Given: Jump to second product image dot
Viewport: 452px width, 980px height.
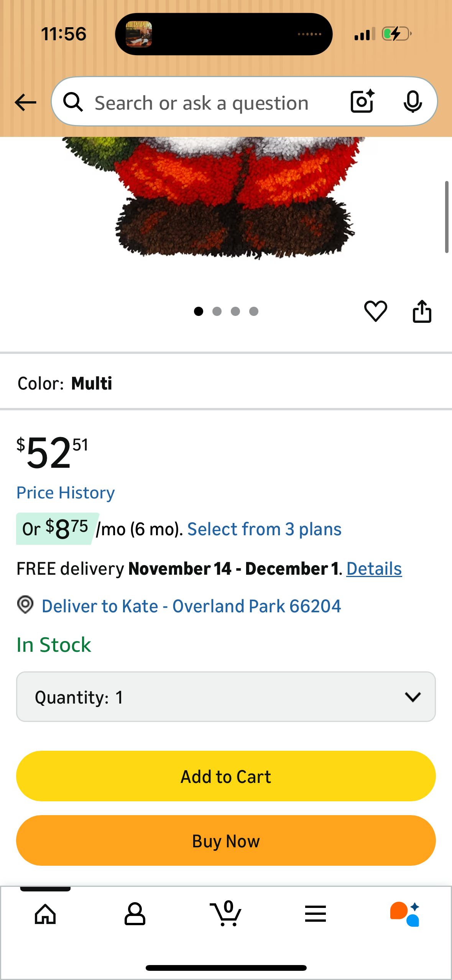Looking at the screenshot, I should click(x=217, y=311).
